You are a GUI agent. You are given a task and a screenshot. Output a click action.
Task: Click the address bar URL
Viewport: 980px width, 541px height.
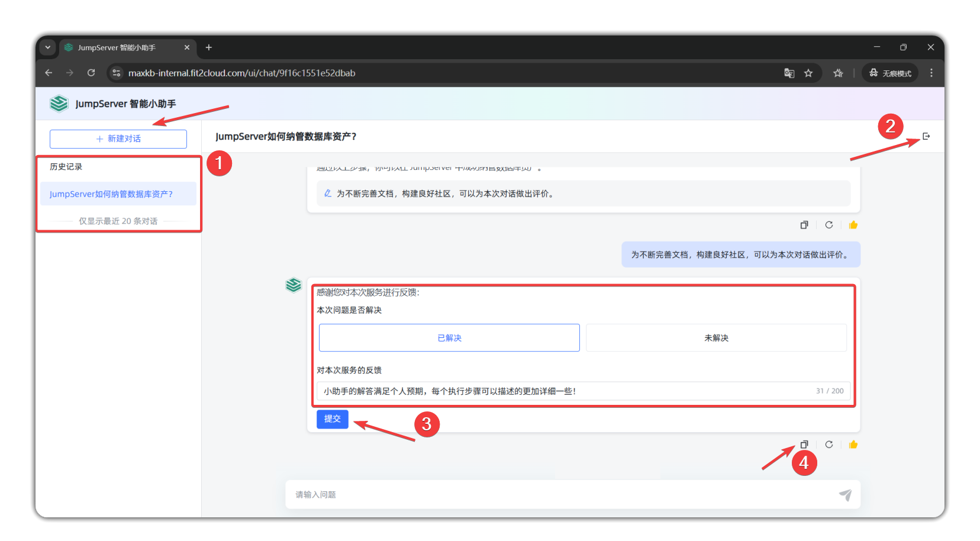[x=241, y=73]
